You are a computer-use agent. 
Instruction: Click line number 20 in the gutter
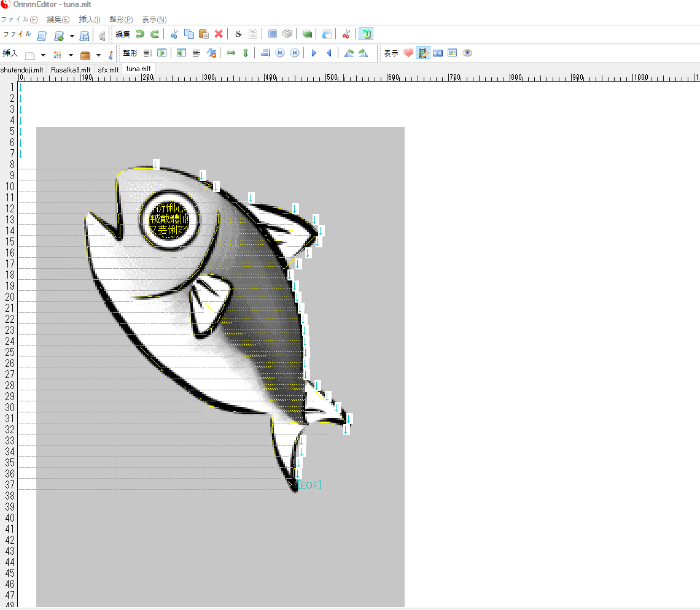point(10,297)
